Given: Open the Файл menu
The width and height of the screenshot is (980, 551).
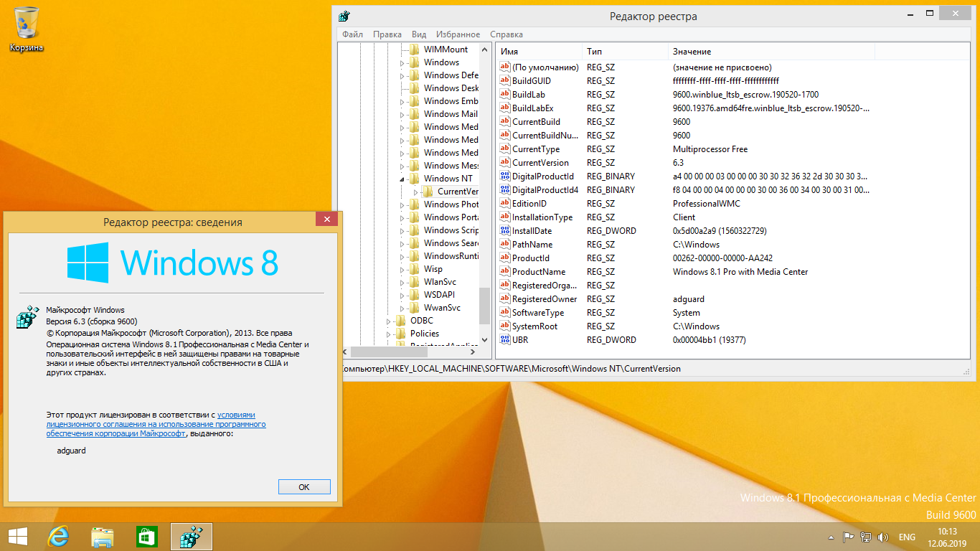Looking at the screenshot, I should point(352,34).
